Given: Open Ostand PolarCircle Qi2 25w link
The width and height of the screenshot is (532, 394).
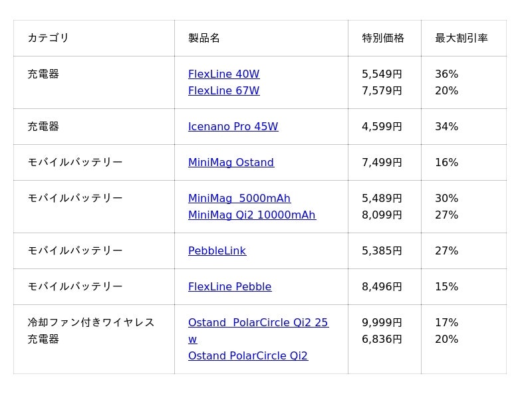Looking at the screenshot, I should pos(258,323).
